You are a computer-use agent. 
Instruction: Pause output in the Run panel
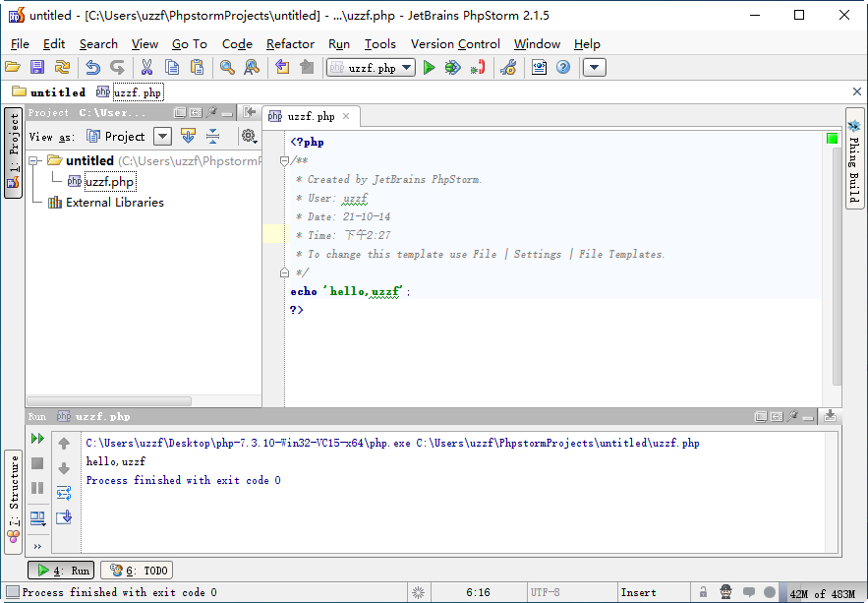[x=37, y=488]
